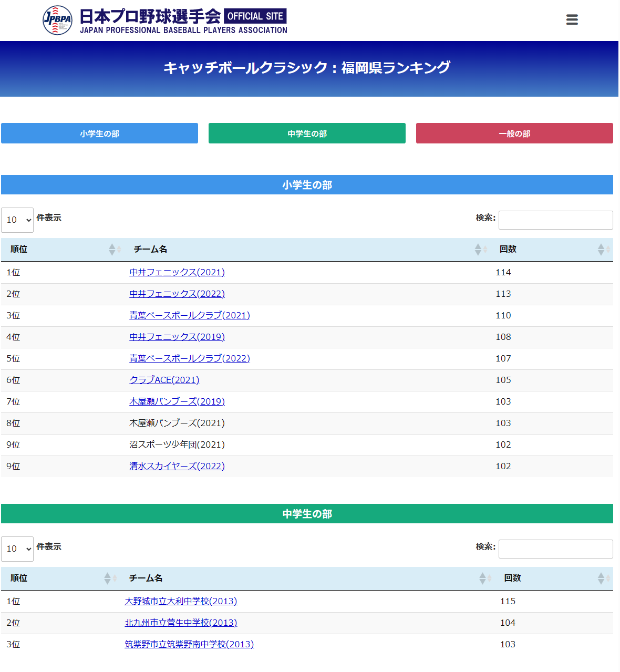Focus the elementary section search field
This screenshot has width=620, height=672.
coord(555,220)
